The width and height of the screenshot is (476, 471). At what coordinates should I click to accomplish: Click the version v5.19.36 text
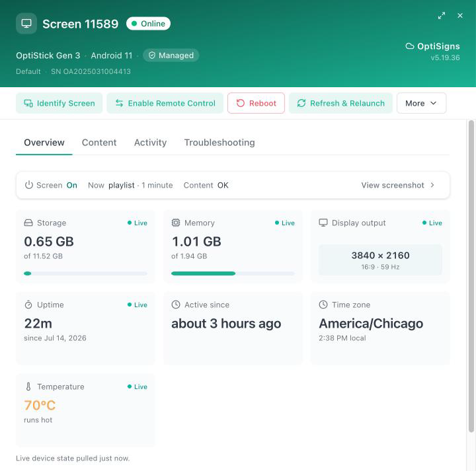[x=446, y=57]
